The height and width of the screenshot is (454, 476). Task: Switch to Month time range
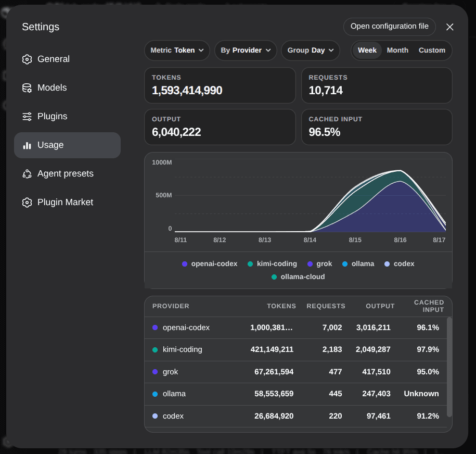397,51
